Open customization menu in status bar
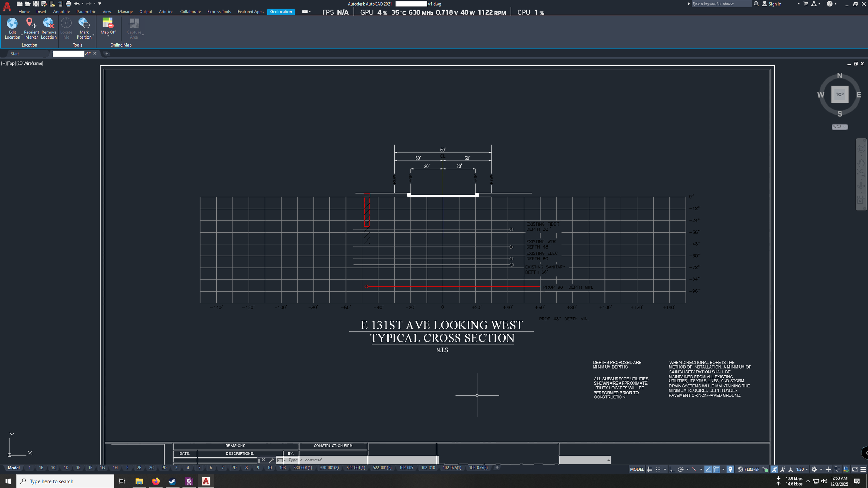 click(863, 469)
